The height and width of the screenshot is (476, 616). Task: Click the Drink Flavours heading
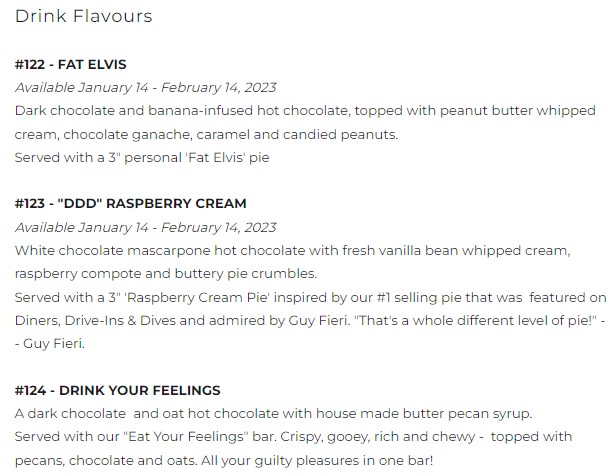(83, 17)
